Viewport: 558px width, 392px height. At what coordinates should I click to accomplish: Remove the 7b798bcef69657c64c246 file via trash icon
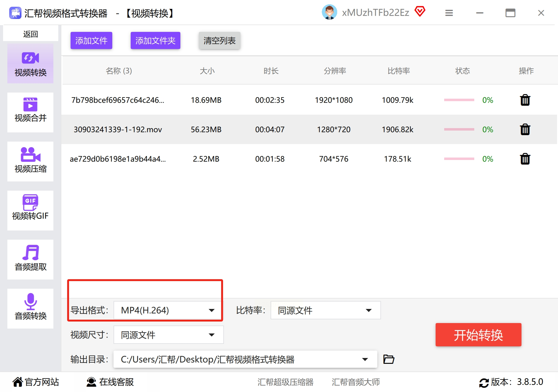coord(525,100)
